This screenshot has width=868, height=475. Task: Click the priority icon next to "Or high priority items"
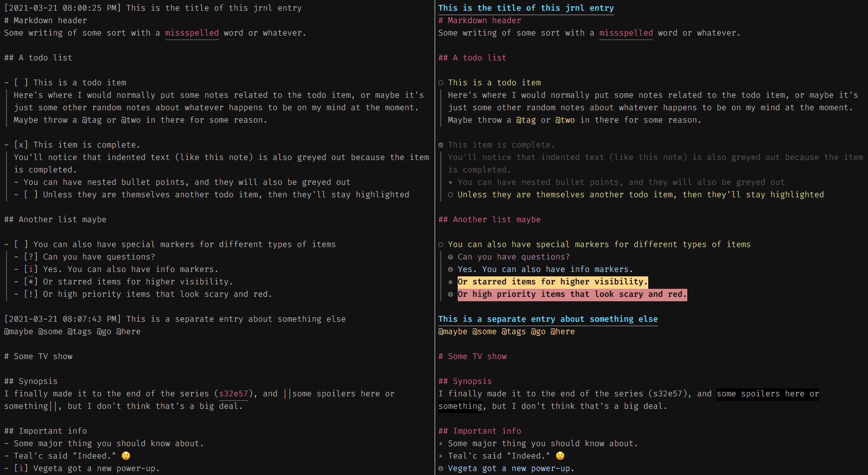click(x=451, y=294)
